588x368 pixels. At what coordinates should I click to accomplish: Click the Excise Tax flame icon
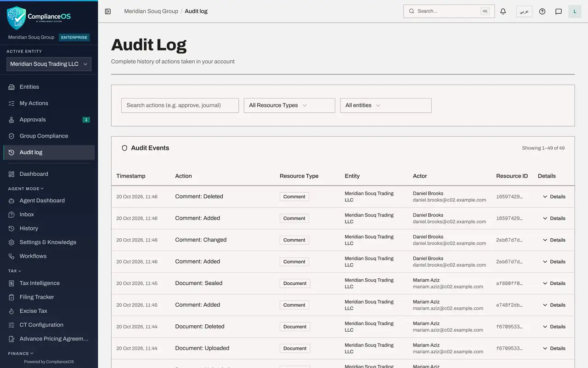click(11, 311)
